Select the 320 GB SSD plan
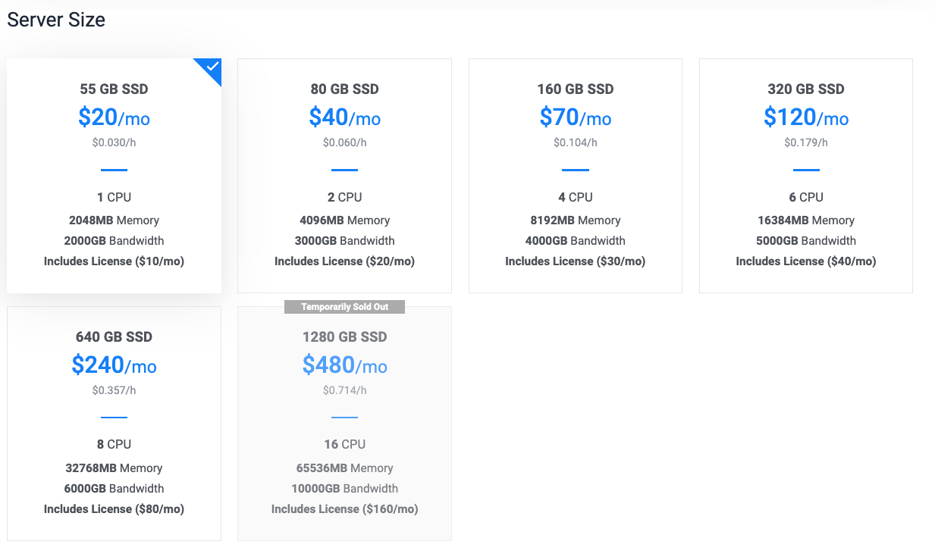 (x=805, y=174)
